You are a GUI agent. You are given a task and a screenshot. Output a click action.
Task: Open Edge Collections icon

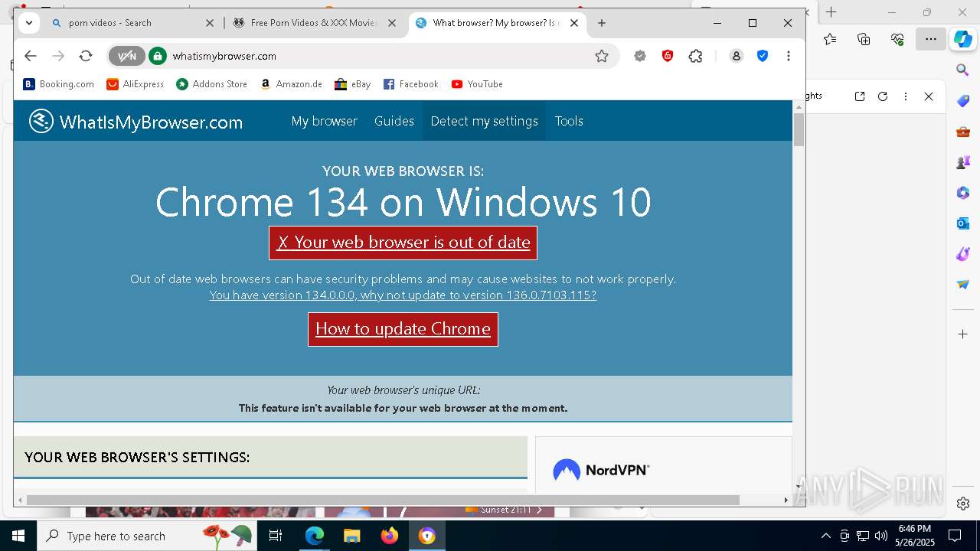(x=864, y=39)
